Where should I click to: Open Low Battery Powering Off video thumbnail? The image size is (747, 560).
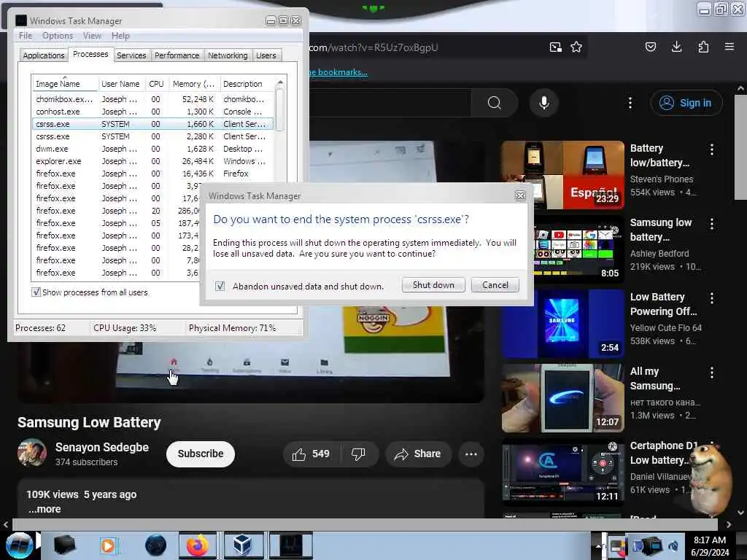tap(562, 323)
